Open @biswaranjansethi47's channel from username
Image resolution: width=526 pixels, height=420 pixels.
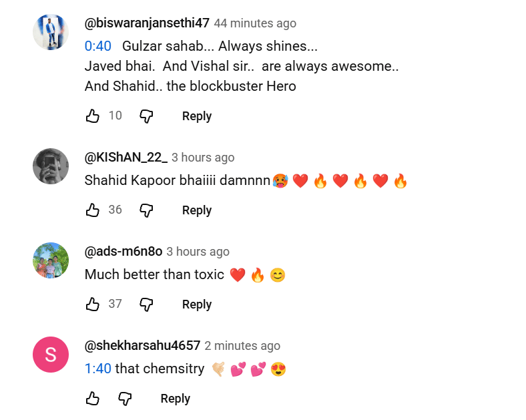click(147, 23)
